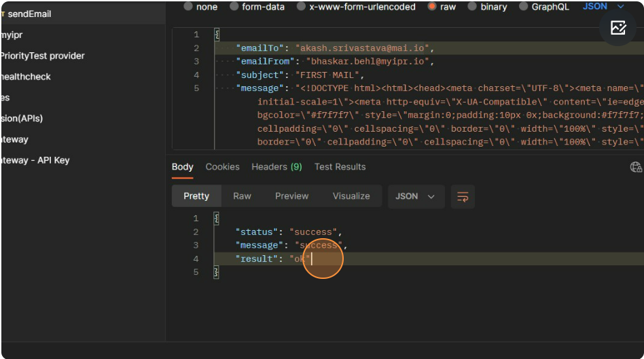Select the PriorityTest provider sidebar item
Image resolution: width=644 pixels, height=359 pixels.
click(x=42, y=56)
